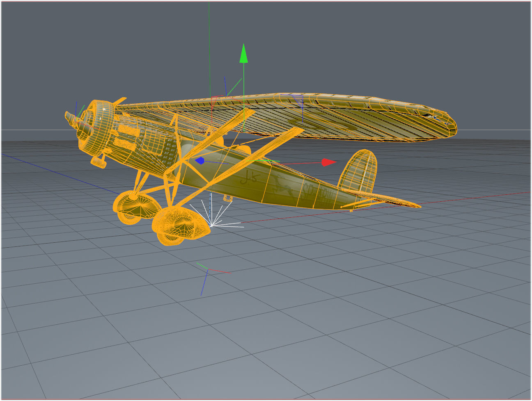Click the blue plane handle on the fuselage

pyautogui.click(x=201, y=161)
